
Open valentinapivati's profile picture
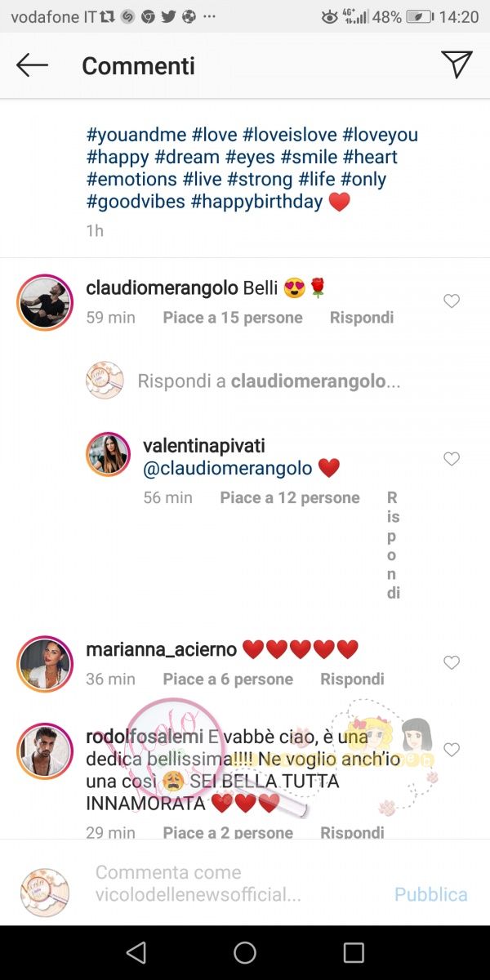[x=109, y=454]
